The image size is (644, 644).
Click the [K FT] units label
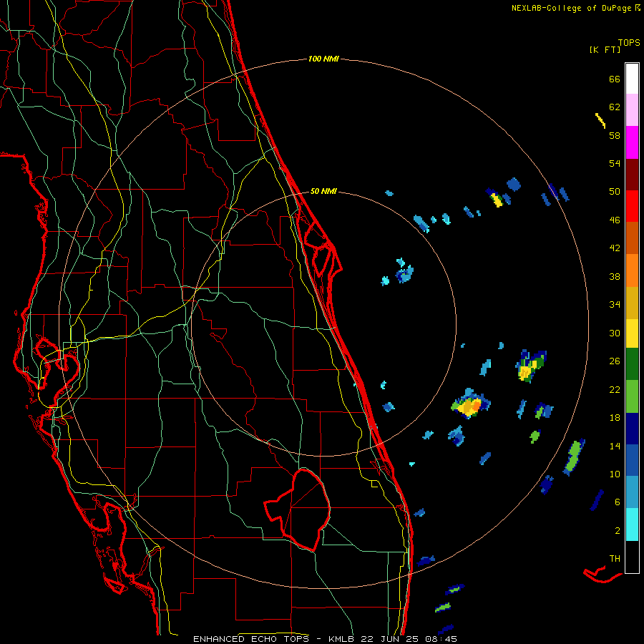click(605, 49)
